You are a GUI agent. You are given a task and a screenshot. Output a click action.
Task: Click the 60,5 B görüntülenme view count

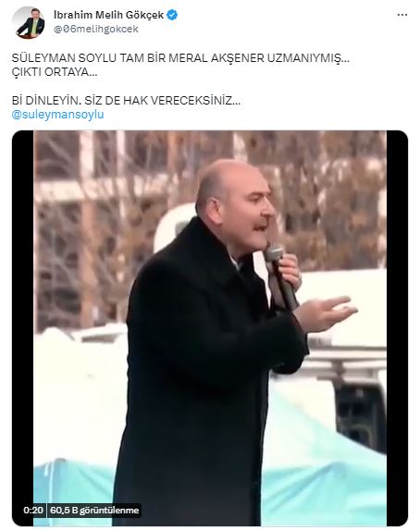94,510
